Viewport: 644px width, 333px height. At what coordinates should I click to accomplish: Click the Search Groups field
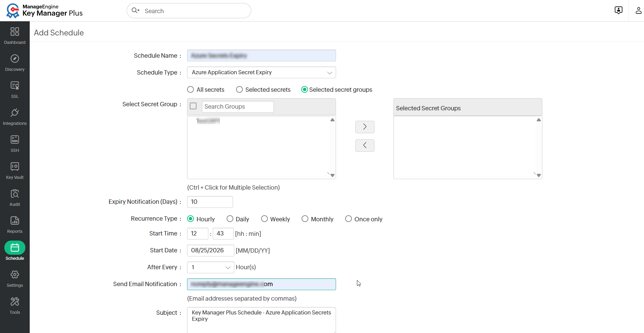coord(238,107)
